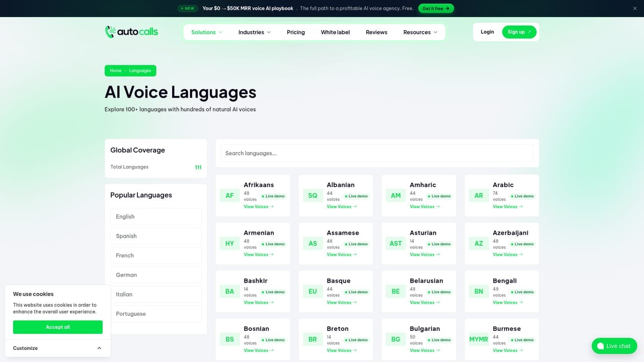Click the Autocalls logo

(x=131, y=32)
